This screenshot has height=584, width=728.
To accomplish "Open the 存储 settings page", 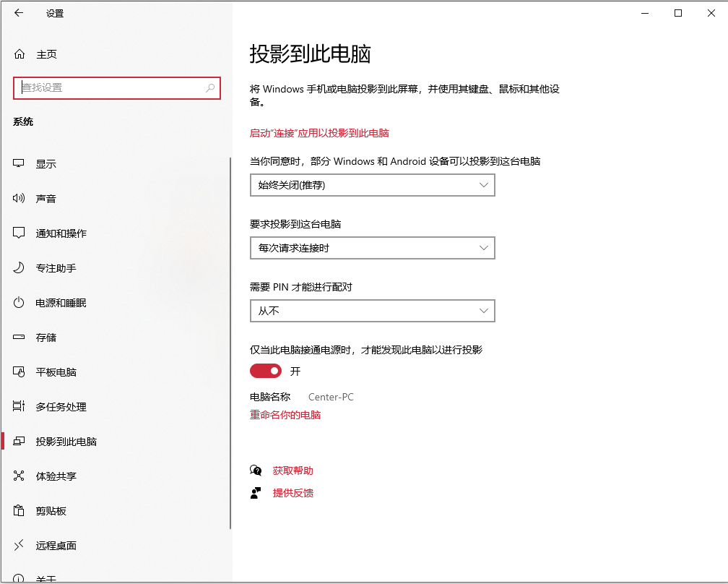I will click(46, 338).
